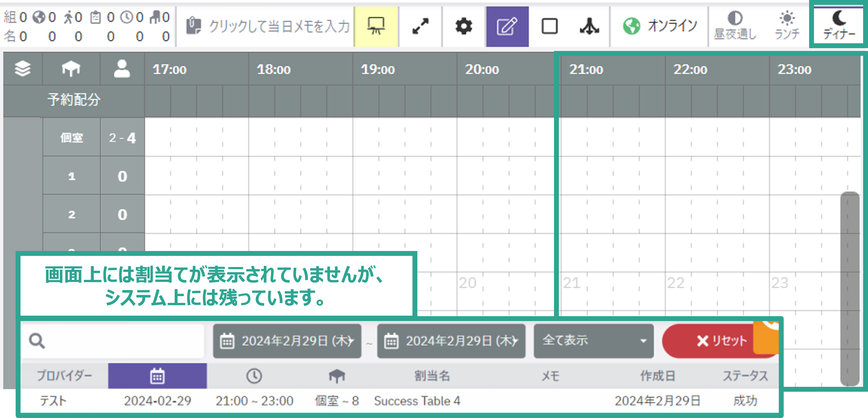Click the 19:00 time header
Image resolution: width=868 pixels, height=418 pixels.
click(378, 70)
